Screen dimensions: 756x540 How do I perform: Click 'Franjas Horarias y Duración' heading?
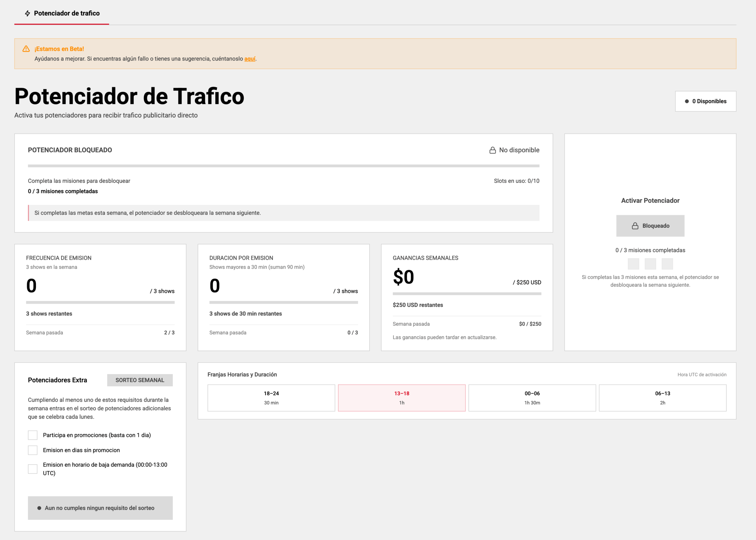(242, 374)
